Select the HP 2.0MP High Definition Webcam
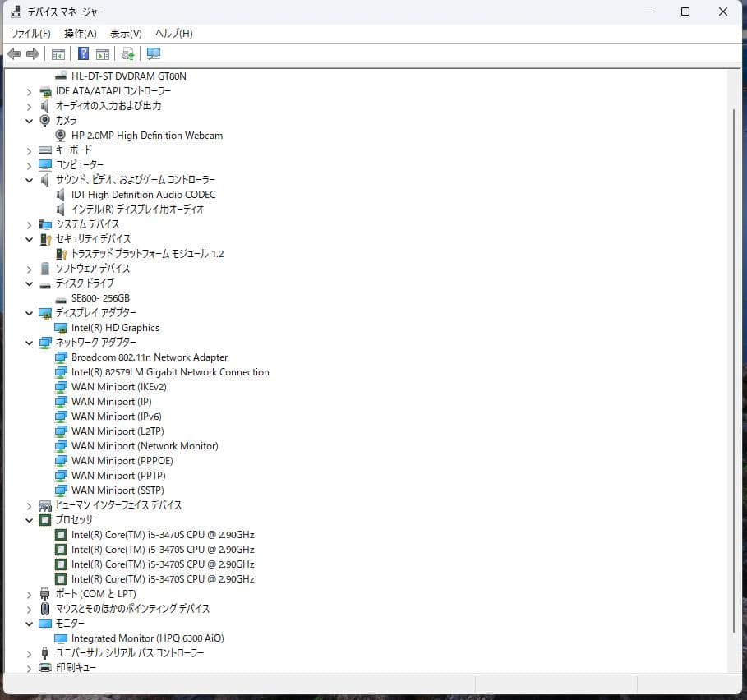The image size is (747, 700). coord(146,136)
